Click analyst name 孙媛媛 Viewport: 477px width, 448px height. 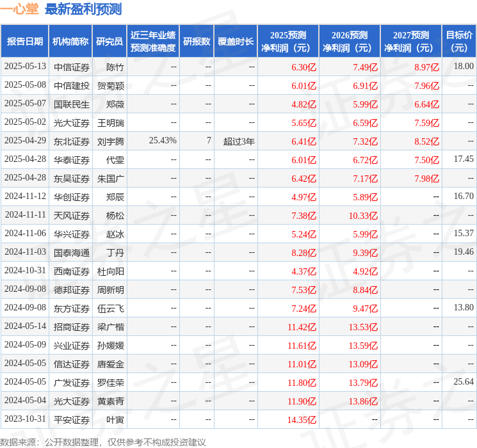[x=111, y=345]
